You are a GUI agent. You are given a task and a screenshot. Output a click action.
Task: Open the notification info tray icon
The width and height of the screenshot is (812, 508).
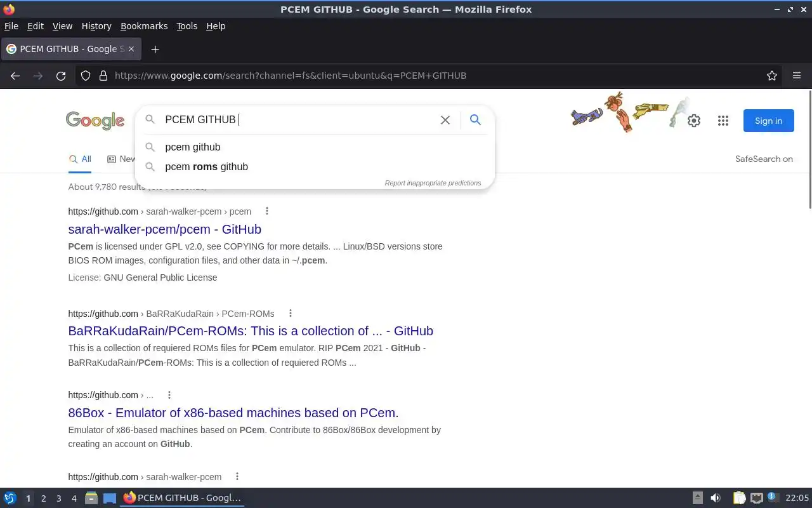(x=772, y=497)
